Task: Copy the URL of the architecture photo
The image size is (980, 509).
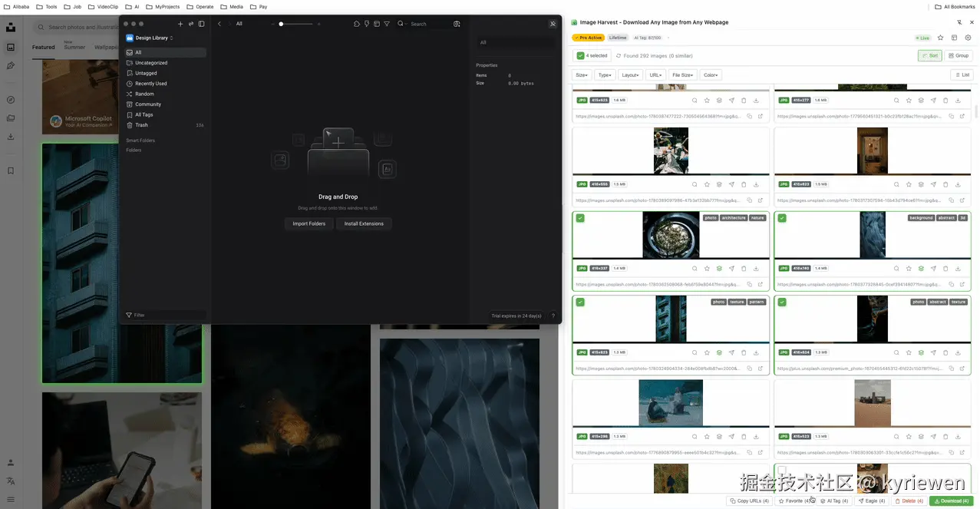Action: [749, 284]
